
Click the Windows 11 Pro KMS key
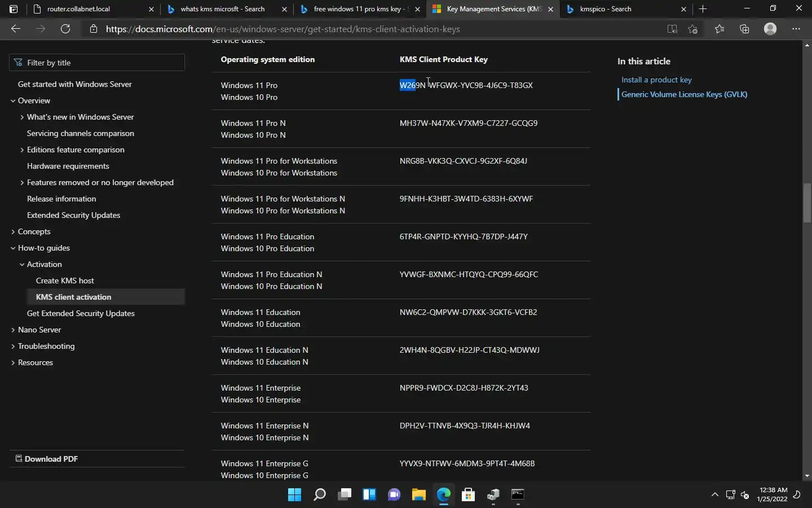tap(466, 85)
